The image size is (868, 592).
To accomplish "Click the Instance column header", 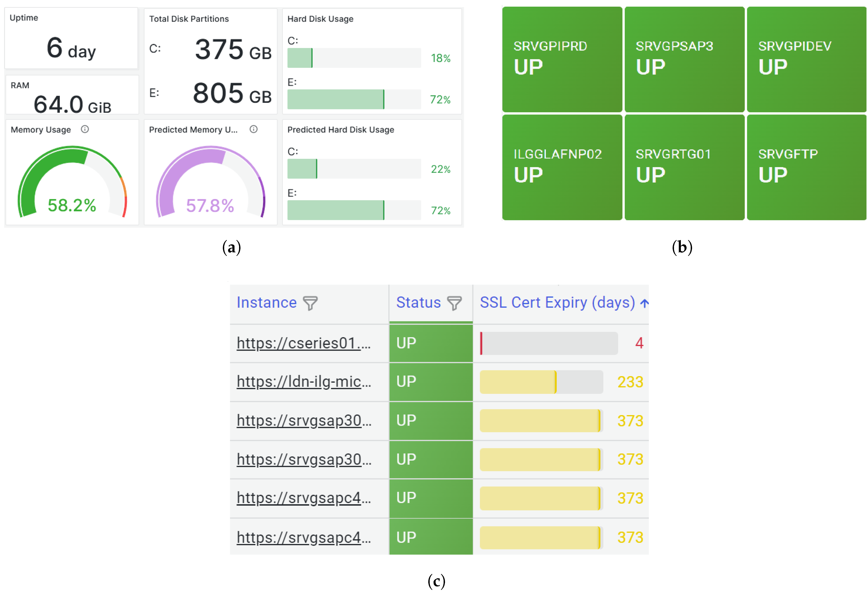I will (x=266, y=302).
